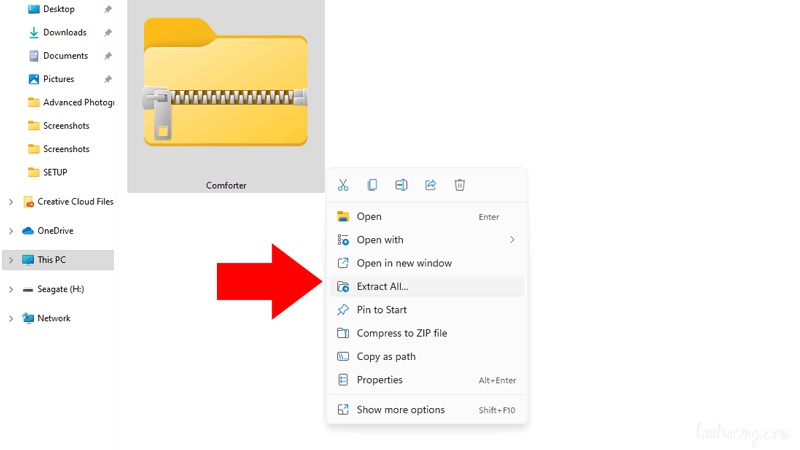Click the Network icon in sidebar

click(28, 318)
